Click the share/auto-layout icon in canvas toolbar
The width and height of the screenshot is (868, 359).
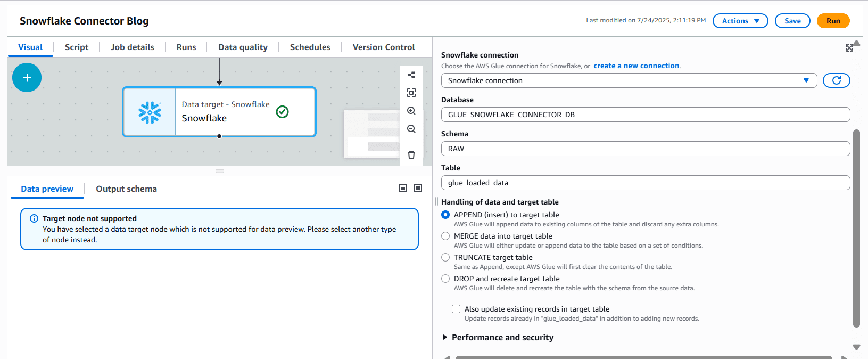pos(411,75)
